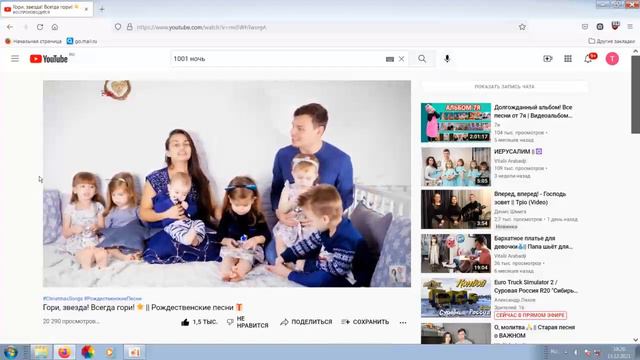Bookmark this page with the star

[522, 27]
